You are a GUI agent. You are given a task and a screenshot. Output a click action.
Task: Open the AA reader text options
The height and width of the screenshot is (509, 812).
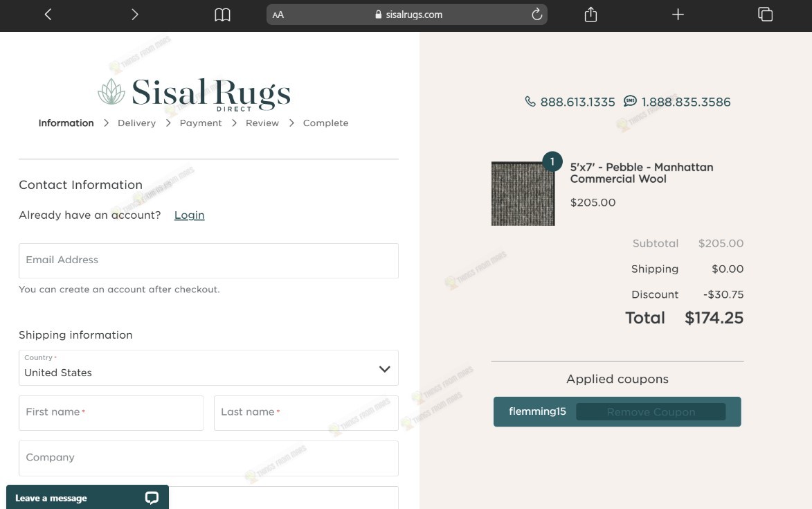[278, 15]
